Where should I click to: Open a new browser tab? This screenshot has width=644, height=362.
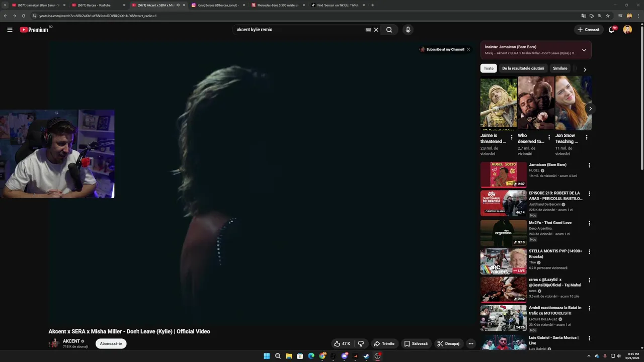373,5
